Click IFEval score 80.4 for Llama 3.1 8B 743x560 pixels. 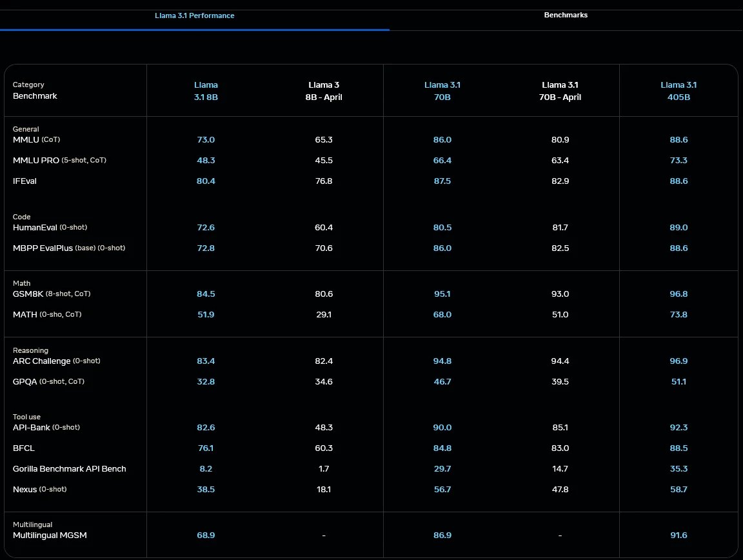point(206,181)
